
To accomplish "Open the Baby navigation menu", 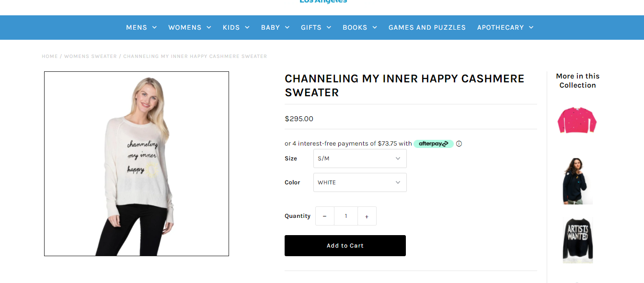I will [x=275, y=27].
